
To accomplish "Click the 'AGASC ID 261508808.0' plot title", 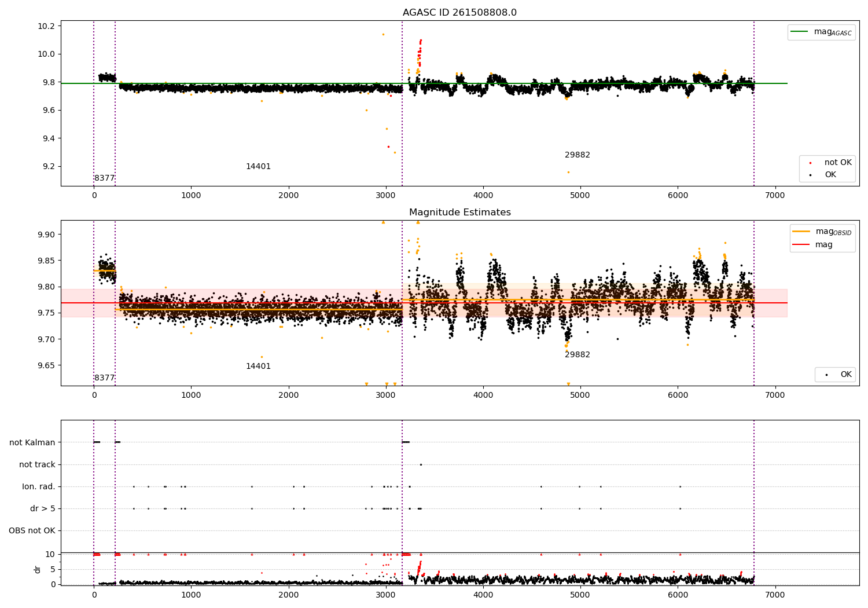I will coord(459,13).
